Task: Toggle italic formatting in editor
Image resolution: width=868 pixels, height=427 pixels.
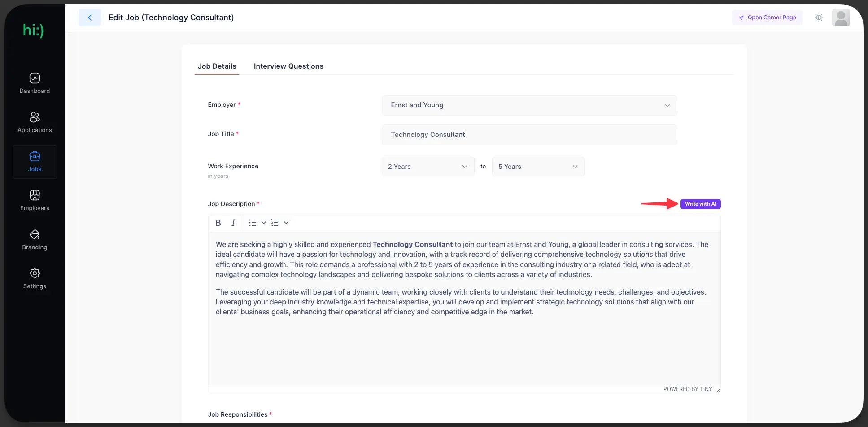Action: tap(233, 223)
